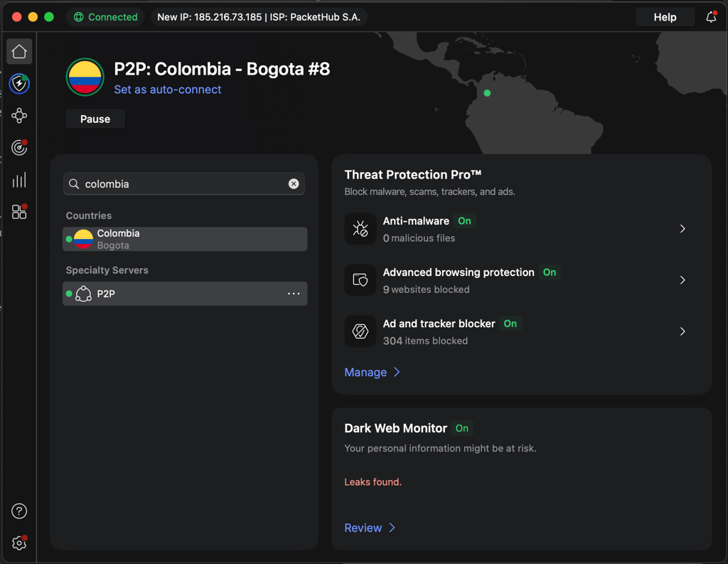The image size is (728, 564).
Task: Click the P2P specialty server icon
Action: [x=84, y=294]
